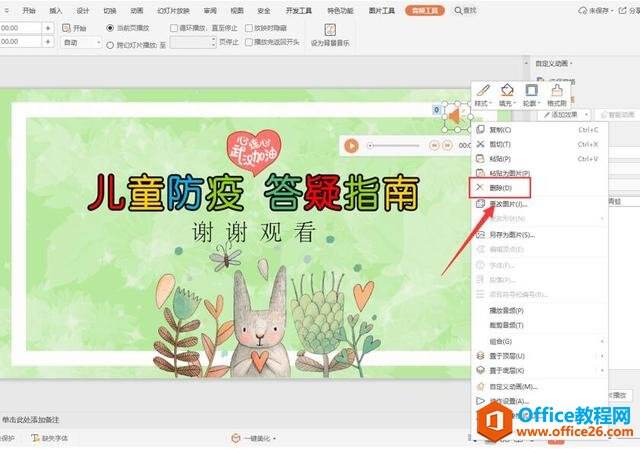Open the Style (样式) dropdown arrow
Screen dimensions: 640x449
point(490,103)
